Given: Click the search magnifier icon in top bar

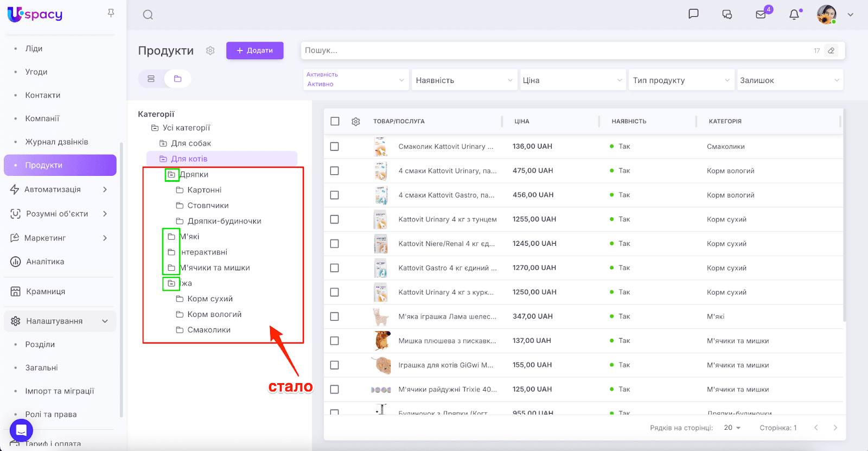Looking at the screenshot, I should coord(148,15).
